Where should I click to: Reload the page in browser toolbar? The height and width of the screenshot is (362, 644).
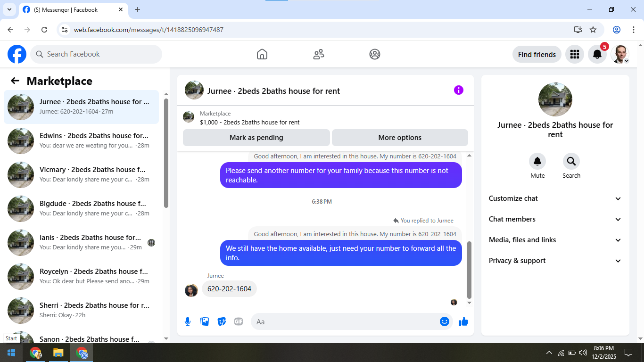coord(44,30)
